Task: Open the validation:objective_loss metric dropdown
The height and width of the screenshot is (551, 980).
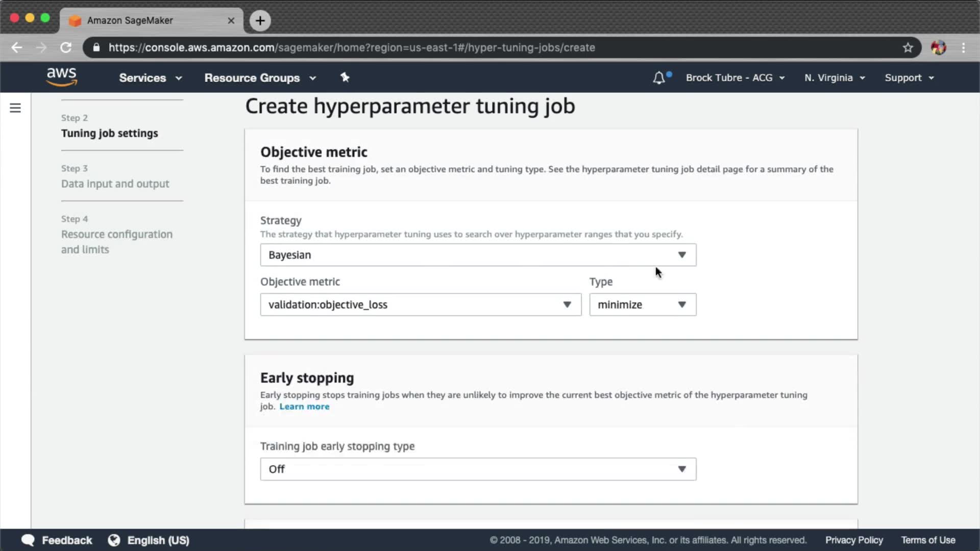Action: (421, 305)
